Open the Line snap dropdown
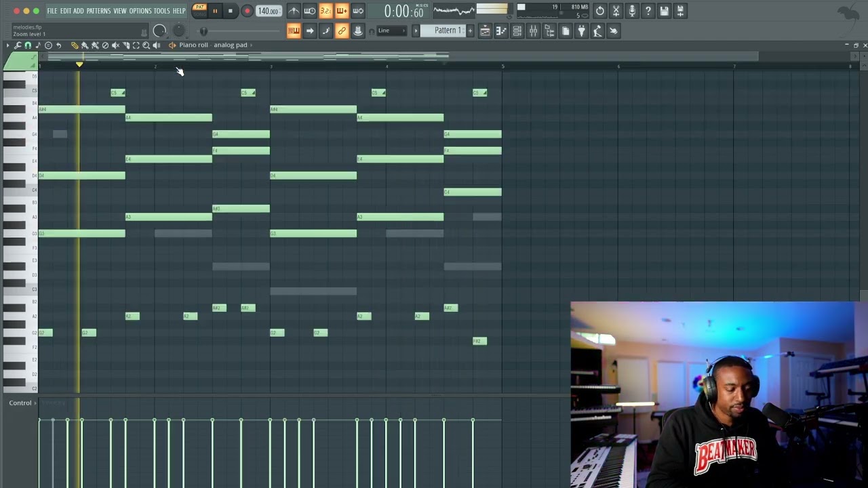Image resolution: width=868 pixels, height=488 pixels. (392, 30)
